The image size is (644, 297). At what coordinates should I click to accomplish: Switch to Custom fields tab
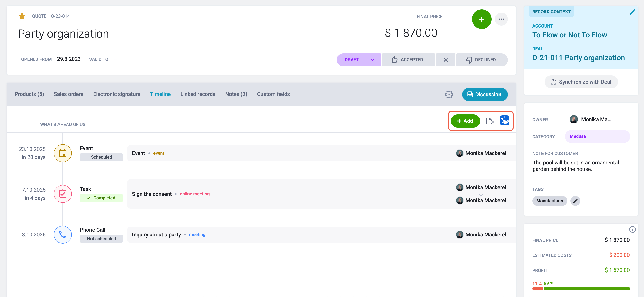click(273, 94)
